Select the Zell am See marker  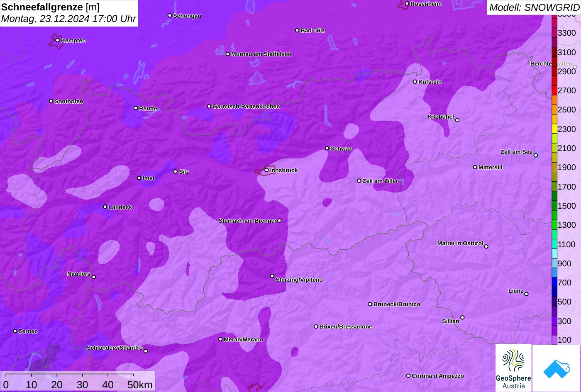pyautogui.click(x=536, y=156)
